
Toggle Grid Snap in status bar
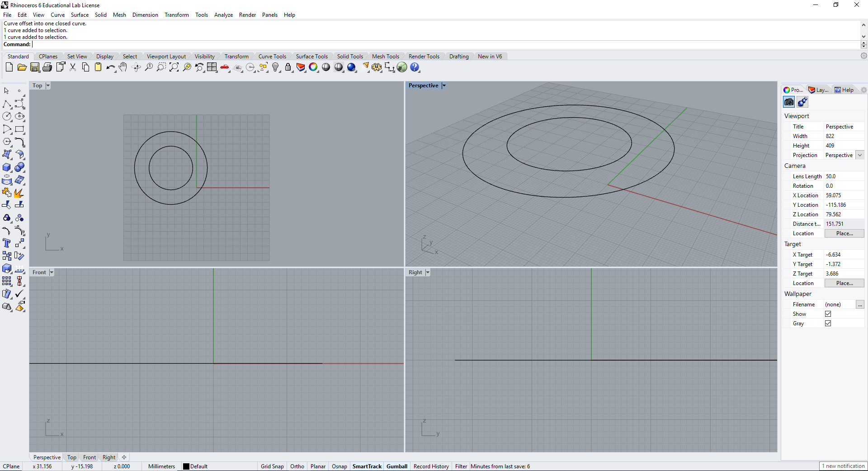(x=272, y=466)
